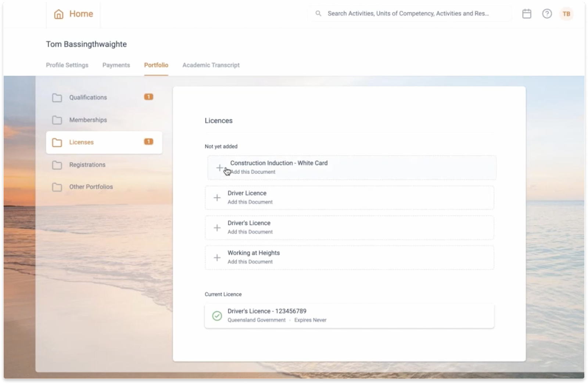Click the badge count on Qualifications
Viewport: 588px width, 384px height.
148,97
